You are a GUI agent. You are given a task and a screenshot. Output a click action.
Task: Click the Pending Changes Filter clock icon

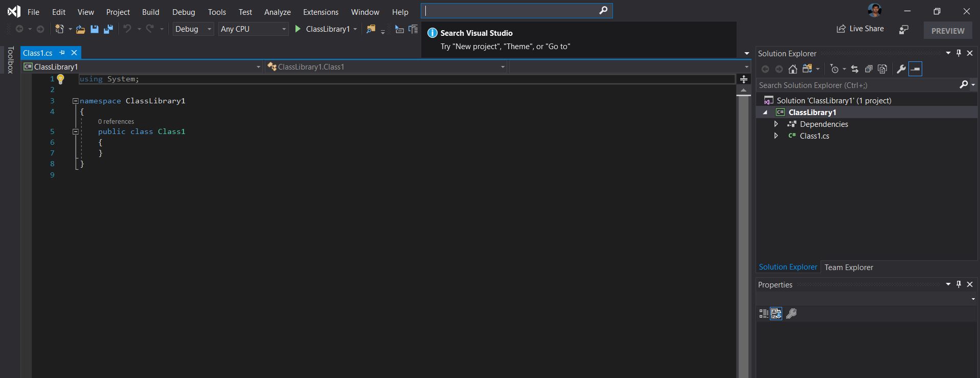click(x=835, y=69)
